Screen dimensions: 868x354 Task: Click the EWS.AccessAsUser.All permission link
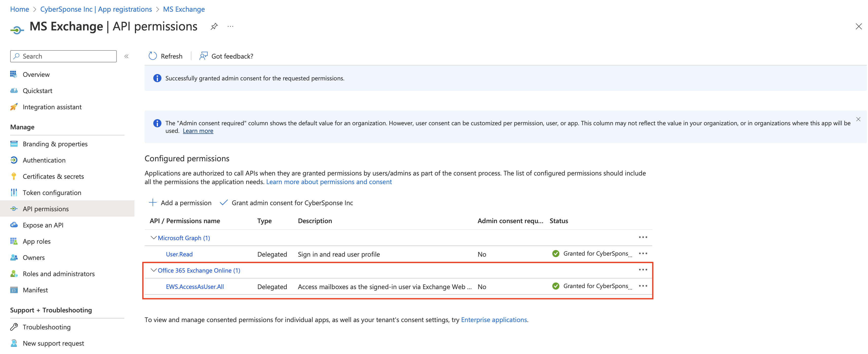tap(195, 287)
